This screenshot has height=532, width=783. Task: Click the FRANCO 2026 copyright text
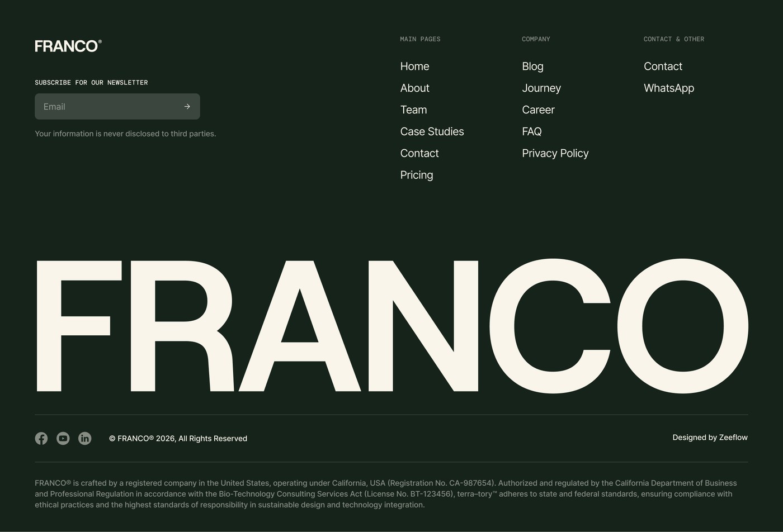pos(178,439)
